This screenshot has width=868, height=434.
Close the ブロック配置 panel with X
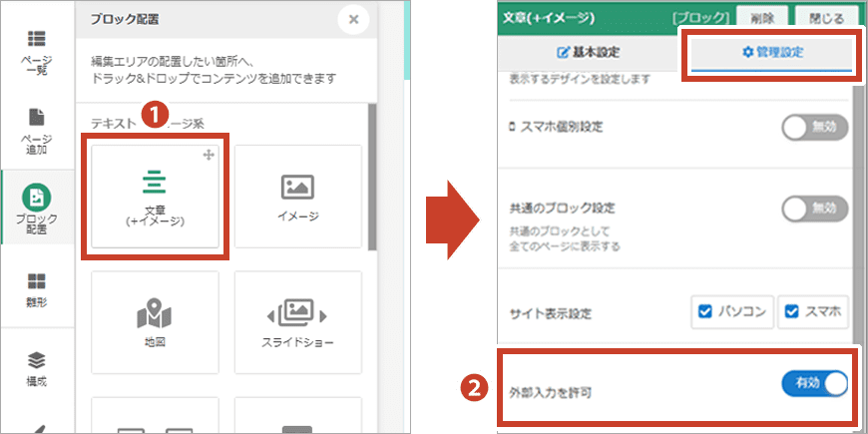coord(352,19)
